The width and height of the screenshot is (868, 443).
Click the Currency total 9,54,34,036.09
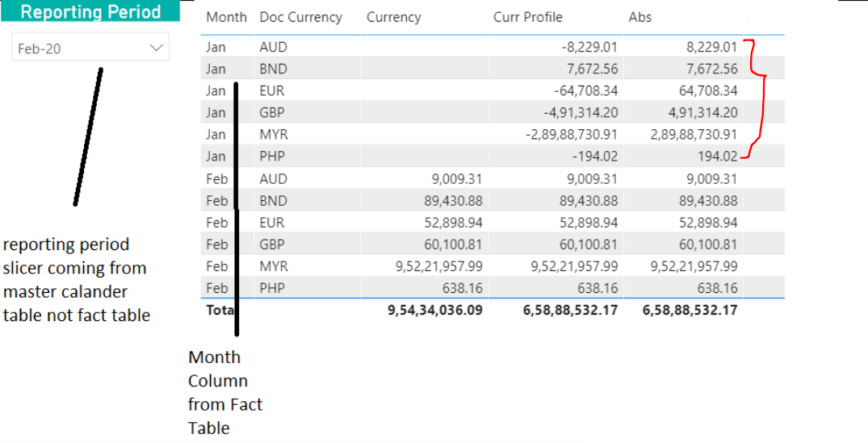click(436, 311)
